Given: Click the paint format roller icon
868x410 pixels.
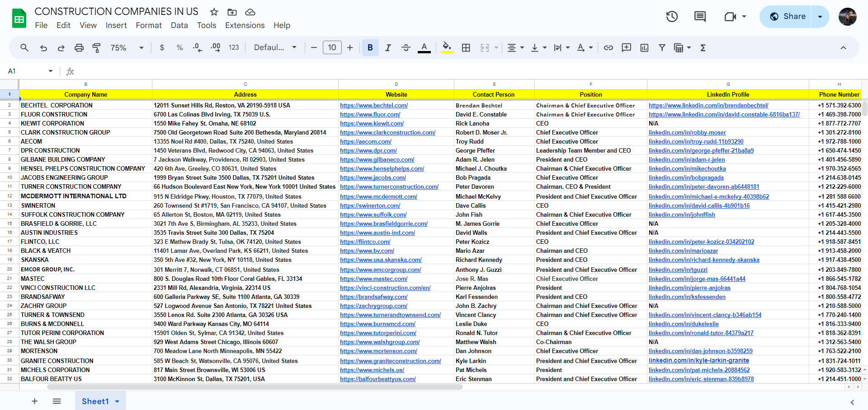Looking at the screenshot, I should [96, 48].
